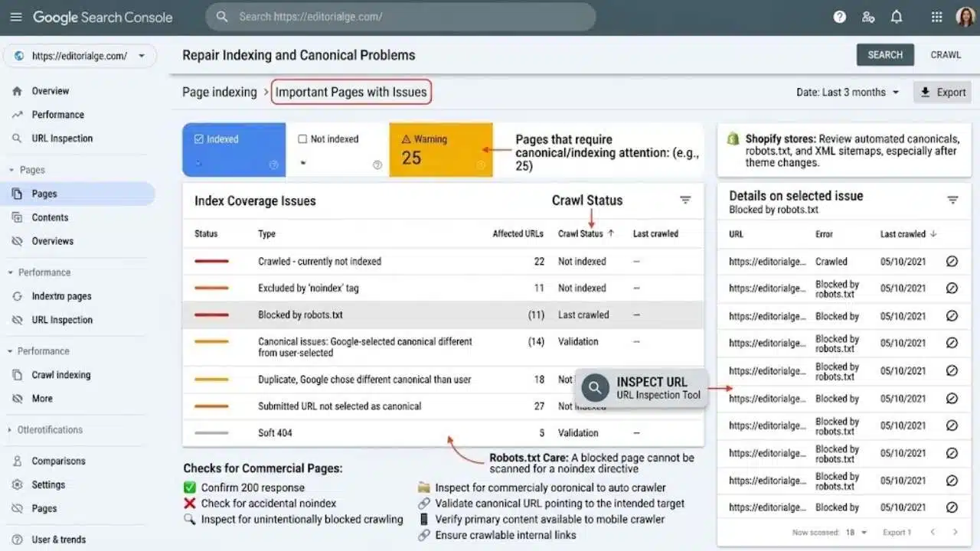Viewport: 980px width, 551px height.
Task: Click the help icon in the Indexed card
Action: tap(273, 165)
